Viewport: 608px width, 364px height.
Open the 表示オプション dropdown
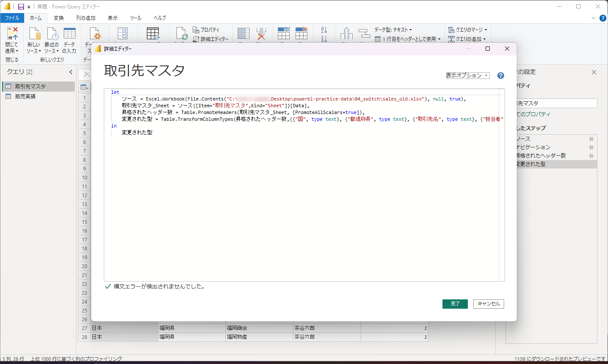pos(468,75)
